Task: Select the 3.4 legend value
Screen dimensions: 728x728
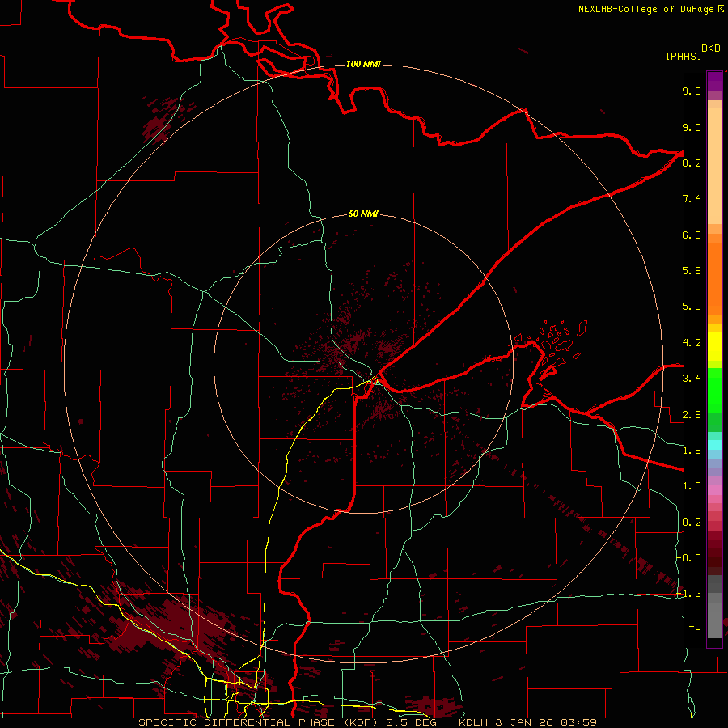Action: click(x=692, y=378)
